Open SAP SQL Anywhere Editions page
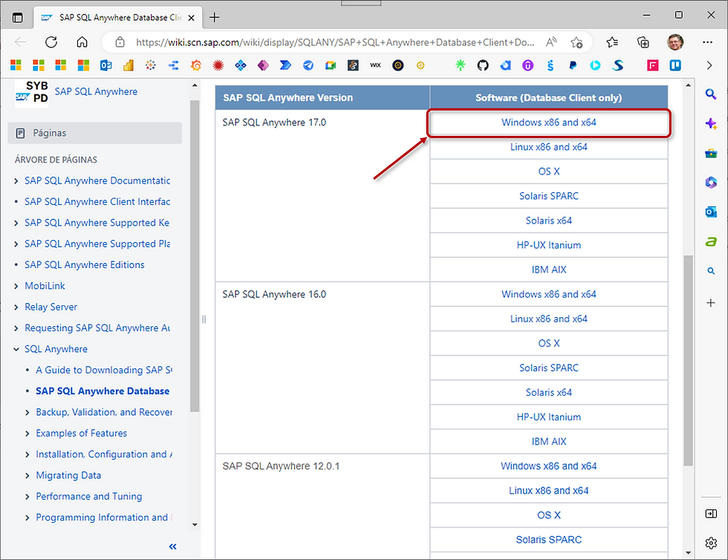The height and width of the screenshot is (560, 728). tap(85, 264)
